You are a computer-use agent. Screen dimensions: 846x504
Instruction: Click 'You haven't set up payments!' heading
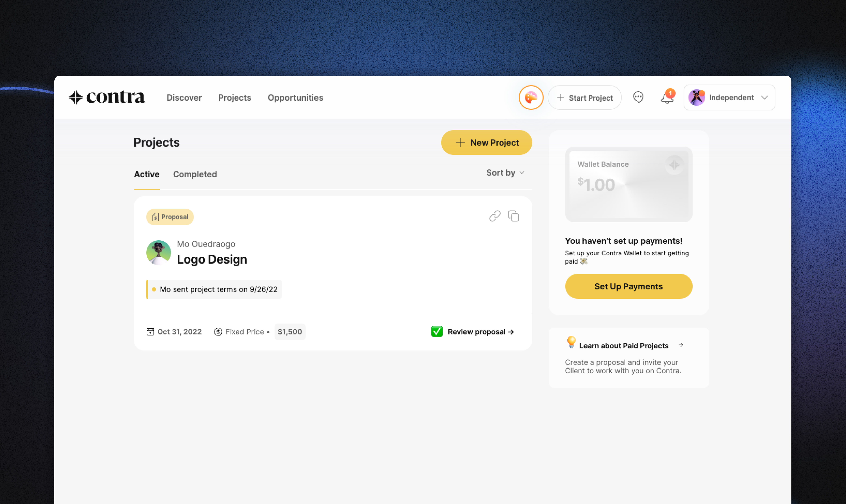tap(623, 241)
